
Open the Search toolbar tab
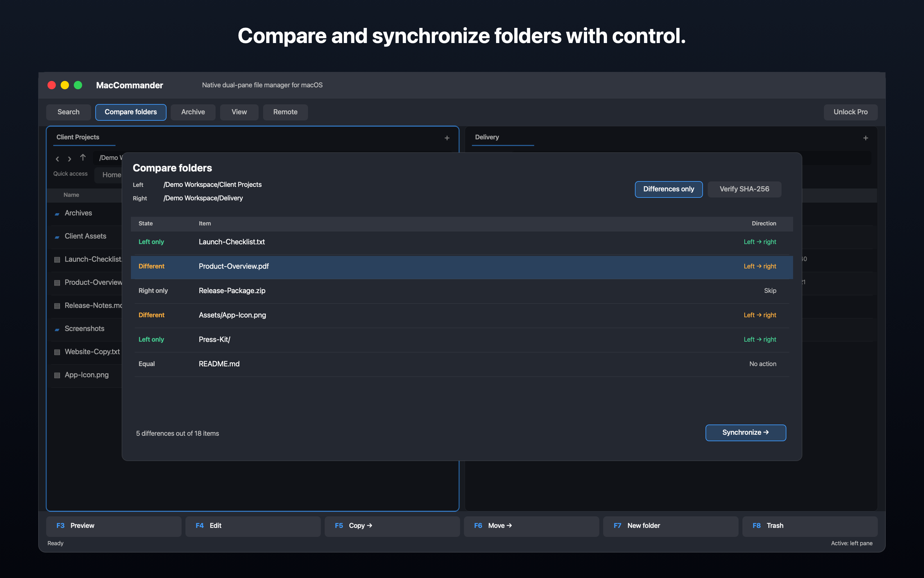coord(68,112)
